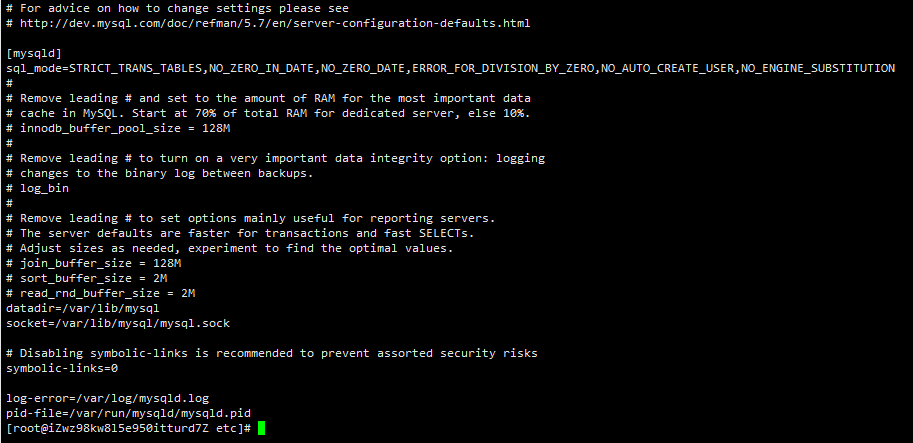Image resolution: width=913 pixels, height=443 pixels.
Task: Click ERROR_FOR_DIVISION_BY_ZERO in sql_mode
Action: tap(504, 68)
